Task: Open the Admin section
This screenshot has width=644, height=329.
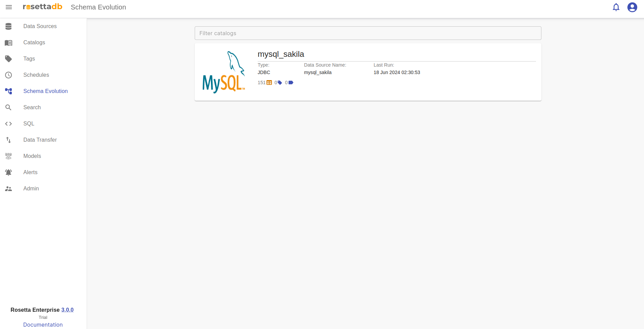Action: coord(31,188)
